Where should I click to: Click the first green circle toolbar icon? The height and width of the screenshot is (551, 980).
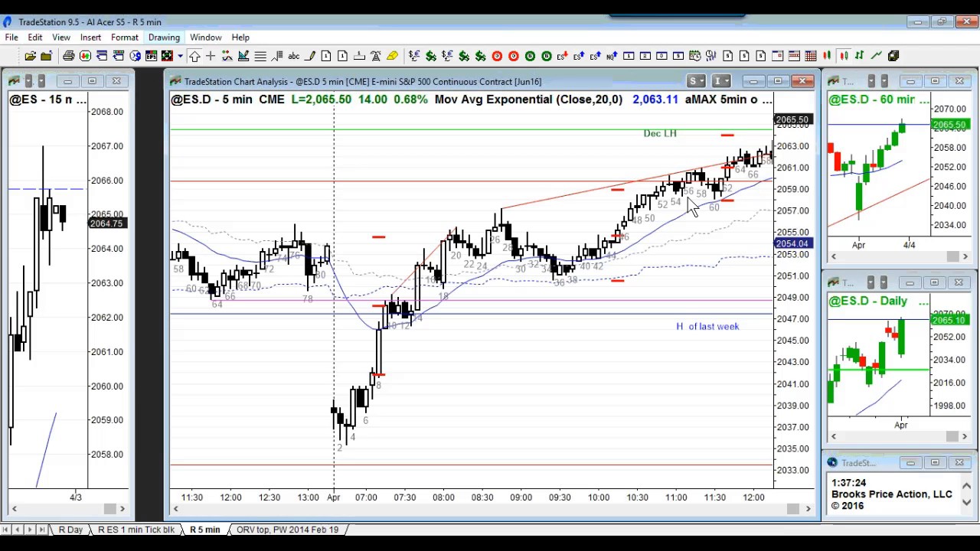(530, 56)
